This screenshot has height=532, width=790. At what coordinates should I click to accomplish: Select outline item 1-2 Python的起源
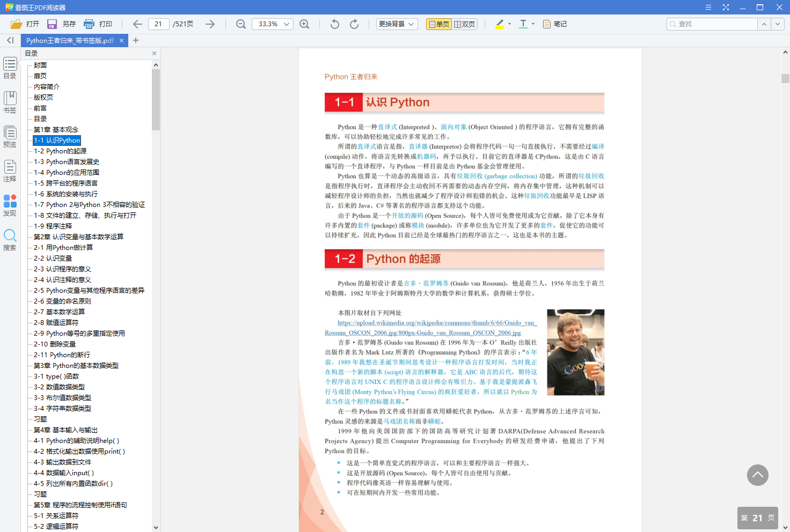tap(60, 151)
